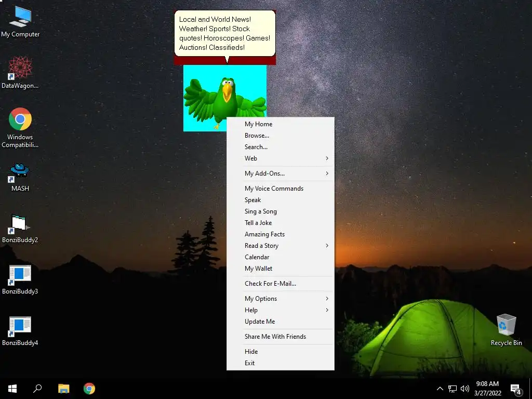Expand the Read a Story submenu

[x=280, y=246]
